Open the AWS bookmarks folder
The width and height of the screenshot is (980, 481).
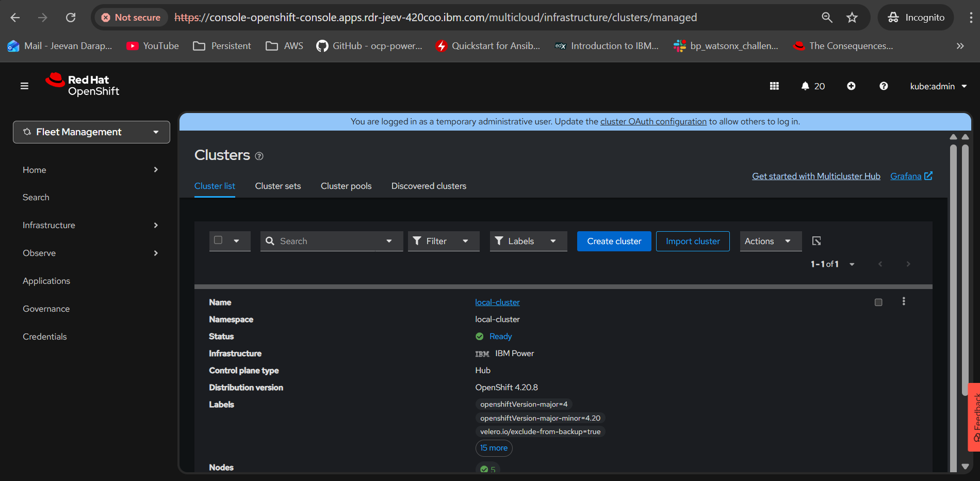pos(284,46)
